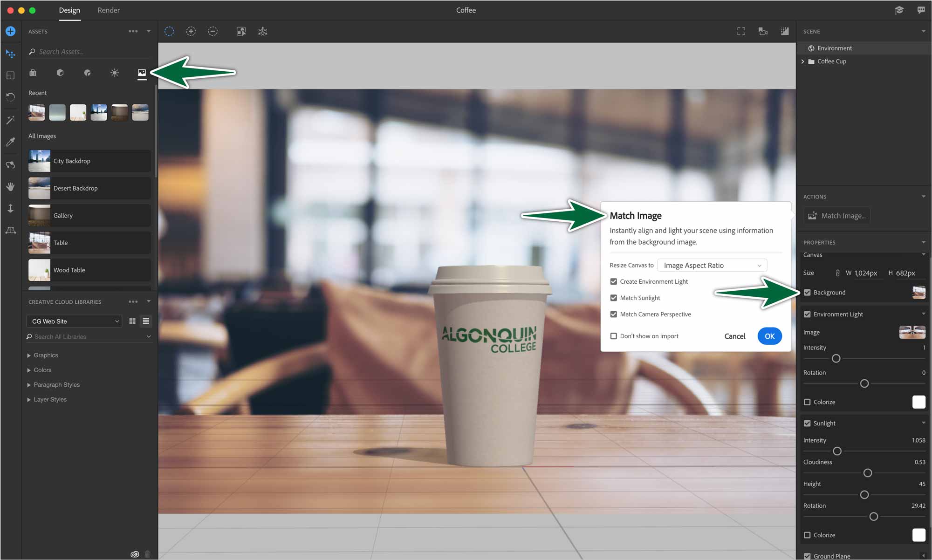932x560 pixels.
Task: Disable the Background checkbox
Action: (x=807, y=293)
